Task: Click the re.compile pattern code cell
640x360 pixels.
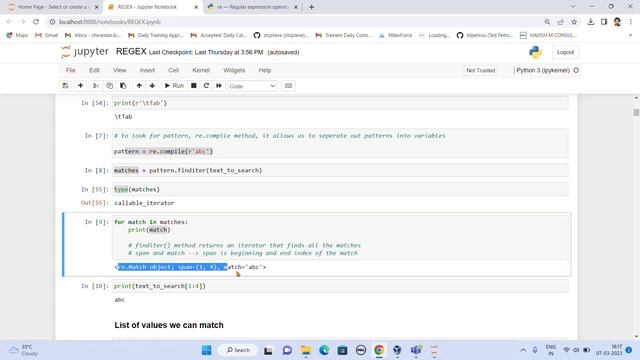Action: click(x=340, y=143)
